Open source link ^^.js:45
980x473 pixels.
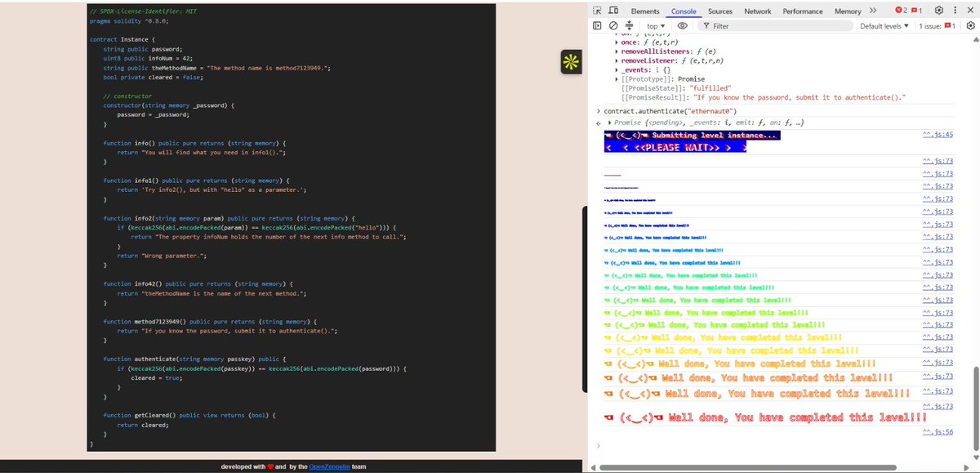point(938,134)
